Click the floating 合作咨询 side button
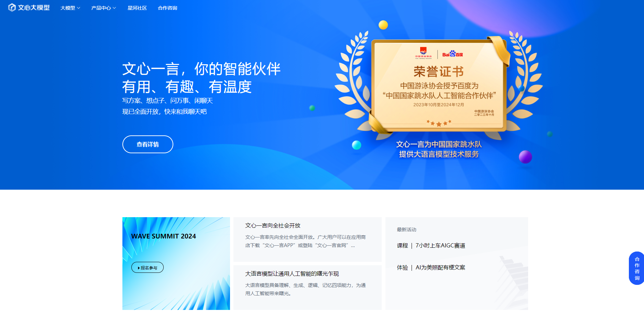 tap(637, 268)
